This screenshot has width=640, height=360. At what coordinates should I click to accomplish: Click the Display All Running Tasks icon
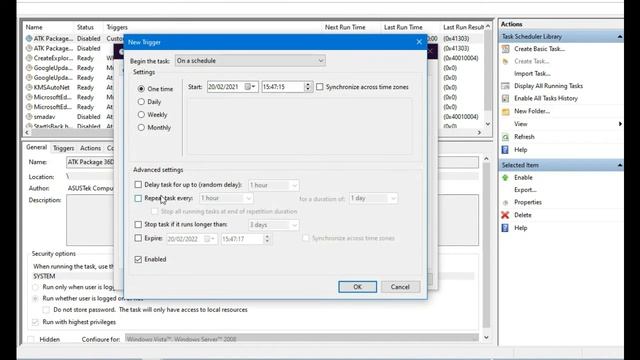(x=505, y=86)
